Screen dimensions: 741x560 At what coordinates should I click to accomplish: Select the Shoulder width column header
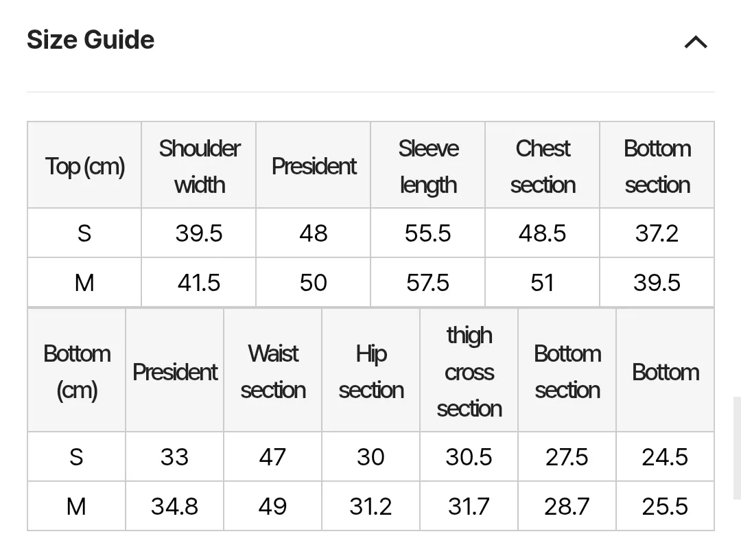point(199,166)
